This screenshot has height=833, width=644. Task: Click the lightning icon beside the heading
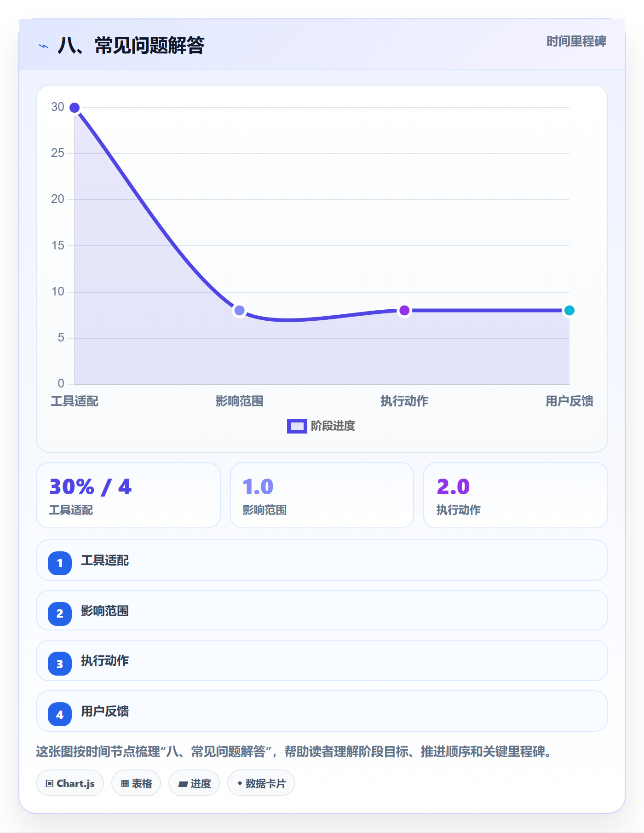(44, 46)
